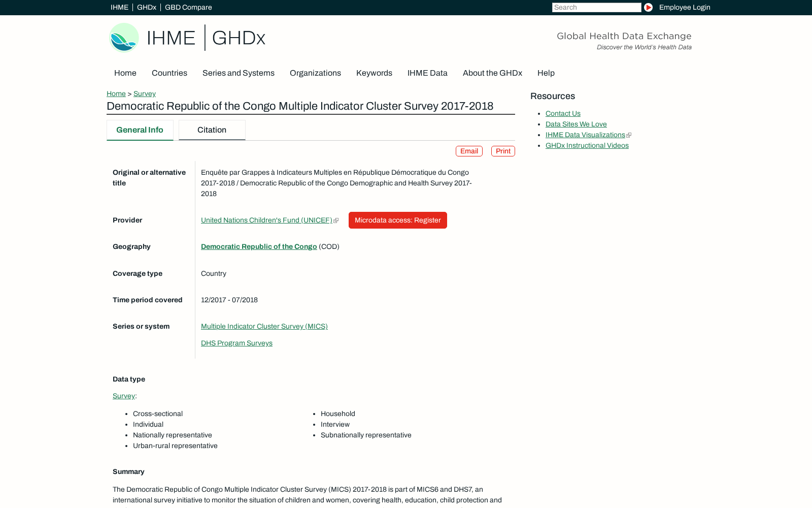Click the Print button
Screen dimensions: 812x508
[503, 151]
